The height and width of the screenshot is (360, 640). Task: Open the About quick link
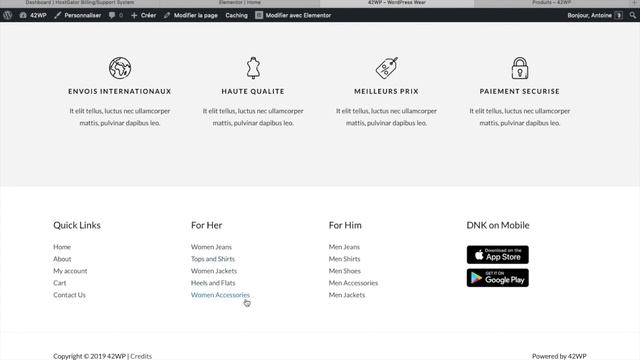62,259
